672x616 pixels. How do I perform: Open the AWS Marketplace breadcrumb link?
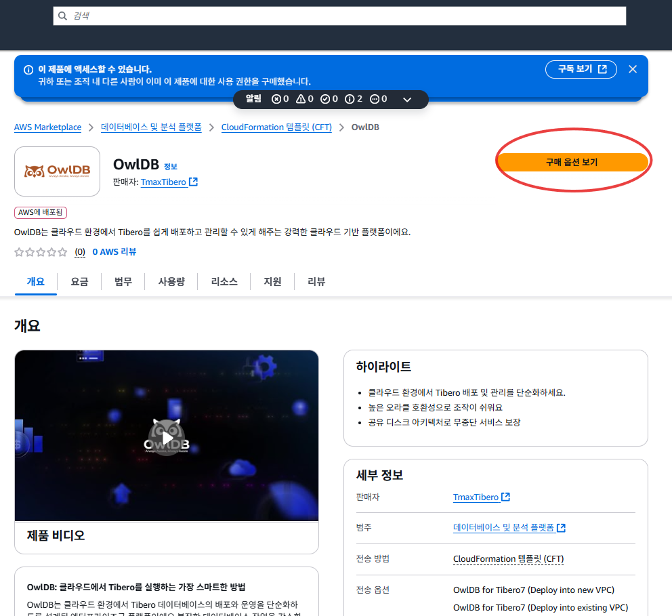47,127
